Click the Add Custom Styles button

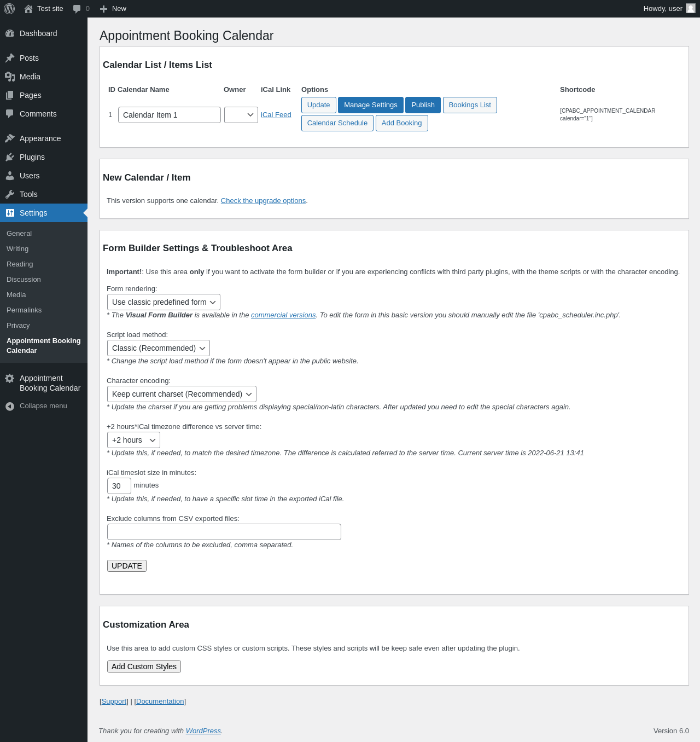pos(144,666)
